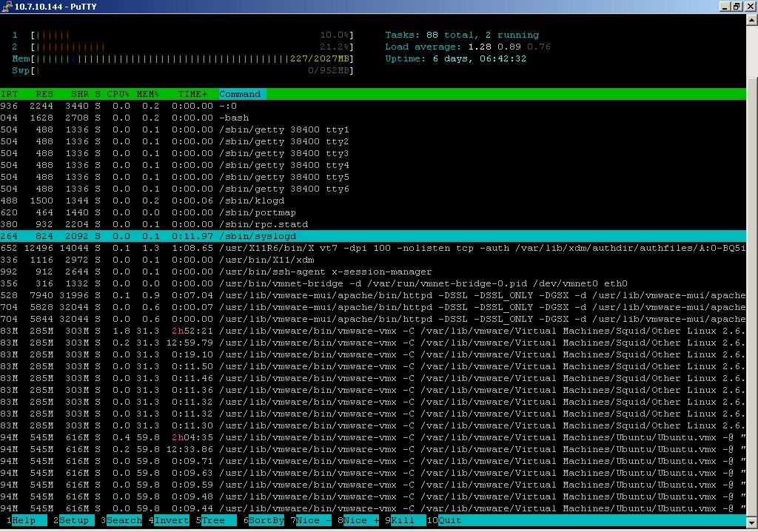The image size is (758, 532).
Task: Select the /sbin/rpc.statd process row
Action: click(373, 224)
